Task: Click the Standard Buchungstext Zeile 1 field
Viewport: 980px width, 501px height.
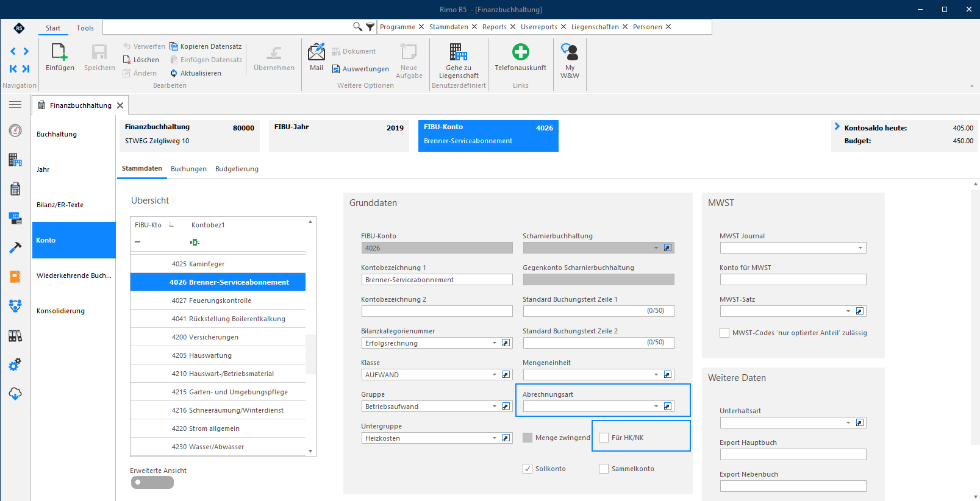Action: pyautogui.click(x=598, y=311)
